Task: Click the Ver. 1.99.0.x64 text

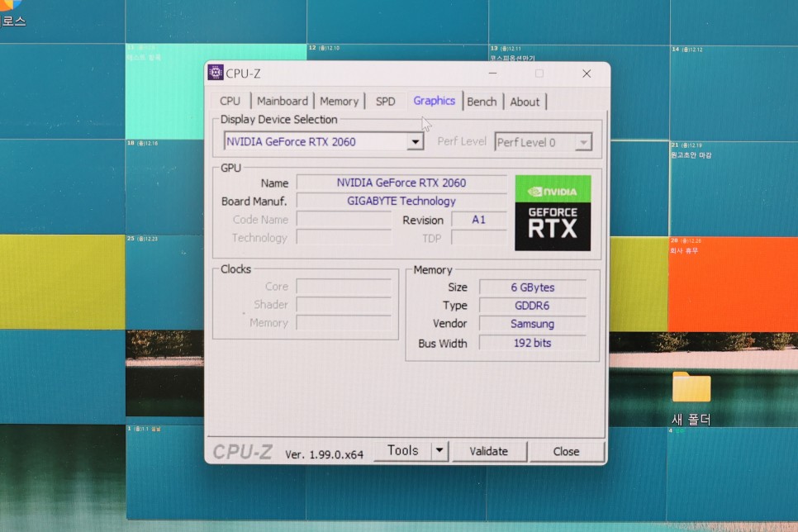Action: click(324, 454)
